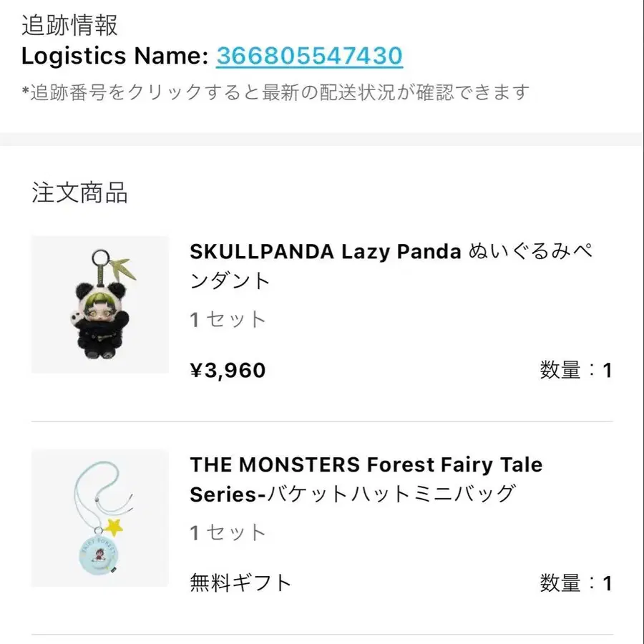Tap the SKULLPANDA Lazy Panda product thumbnail
This screenshot has width=644, height=644.
point(100,305)
